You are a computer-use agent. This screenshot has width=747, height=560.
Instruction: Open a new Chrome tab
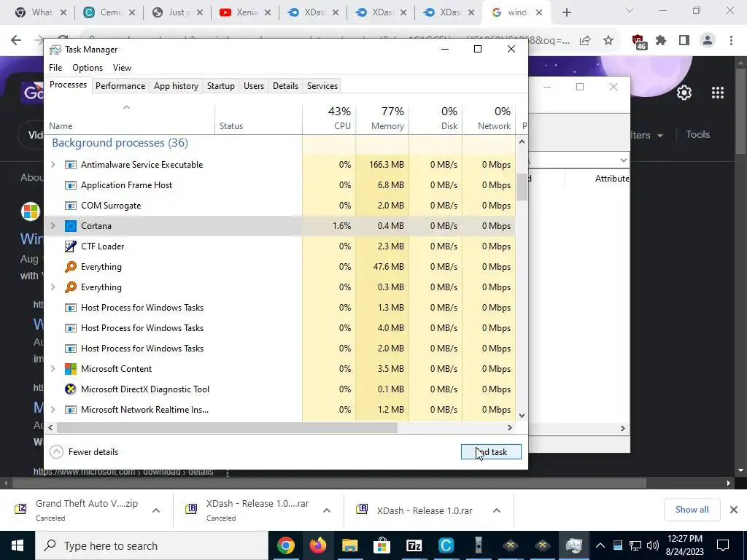(566, 13)
